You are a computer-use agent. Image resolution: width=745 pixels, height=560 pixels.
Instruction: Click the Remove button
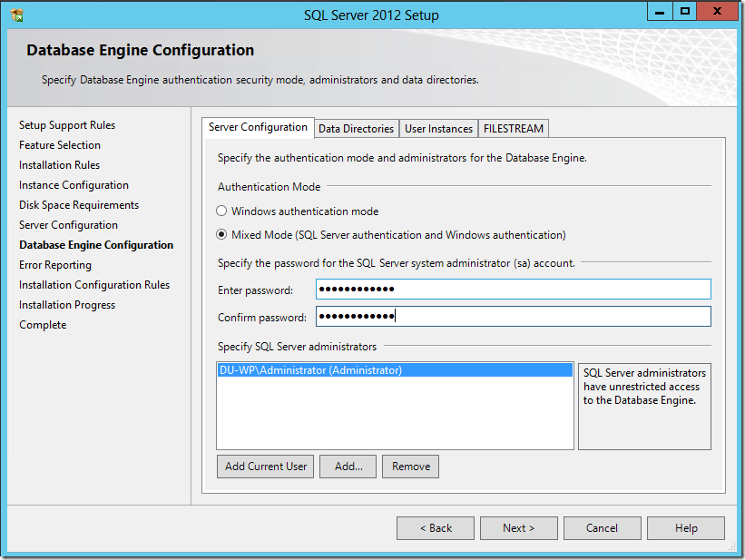410,467
